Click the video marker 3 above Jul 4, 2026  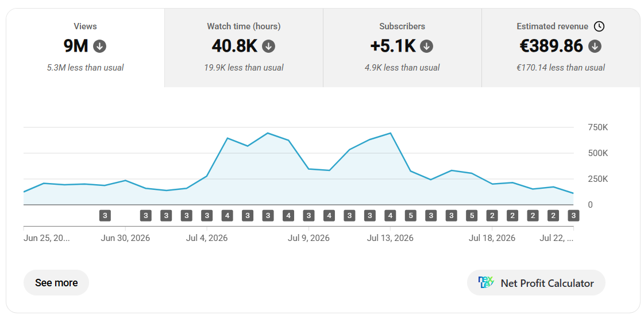(x=207, y=216)
